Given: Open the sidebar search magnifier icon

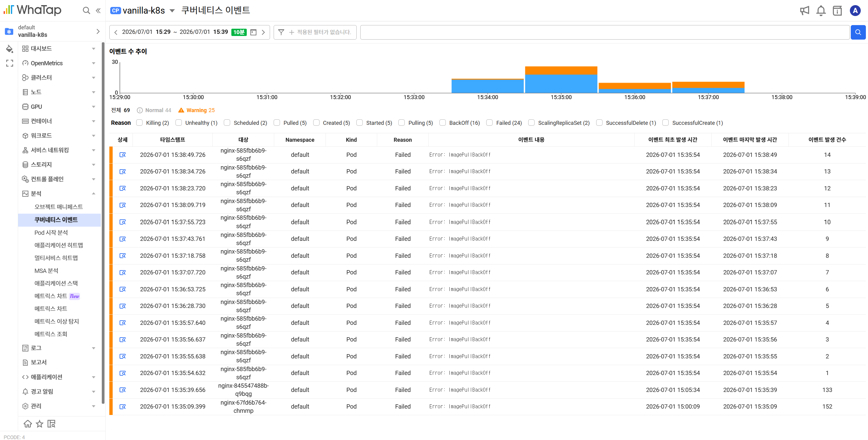Looking at the screenshot, I should tap(86, 11).
